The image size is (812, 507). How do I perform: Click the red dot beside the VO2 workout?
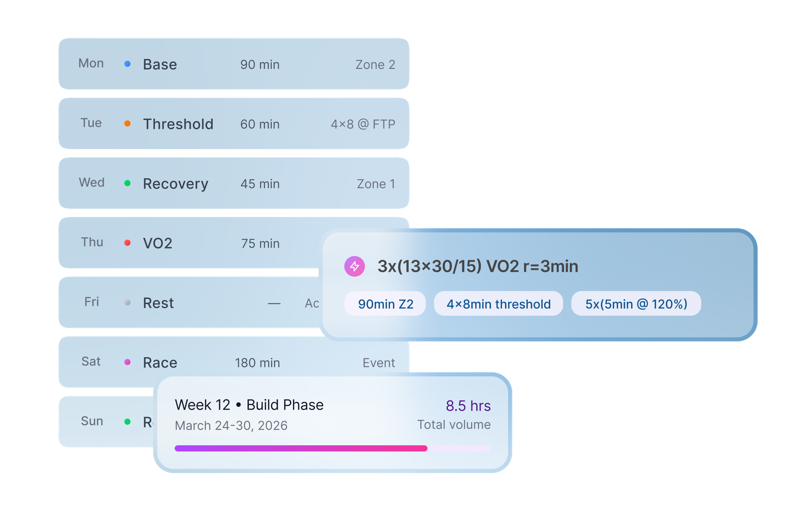point(127,243)
